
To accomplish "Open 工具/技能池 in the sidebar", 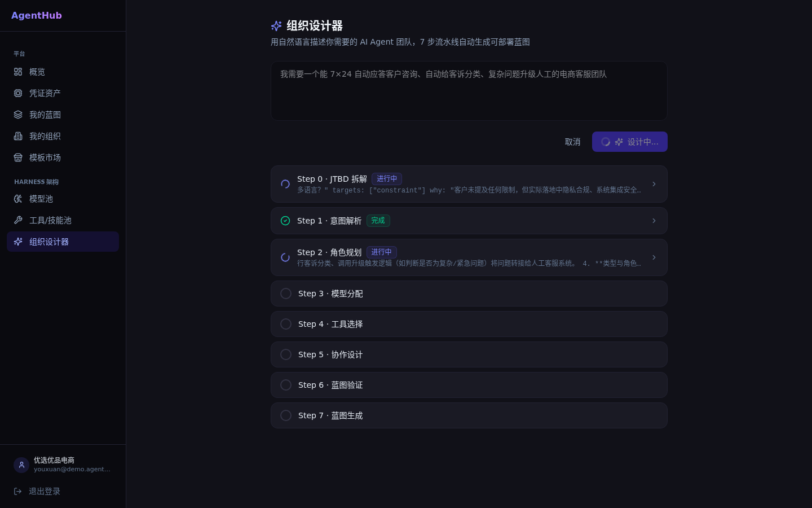I will tap(63, 220).
